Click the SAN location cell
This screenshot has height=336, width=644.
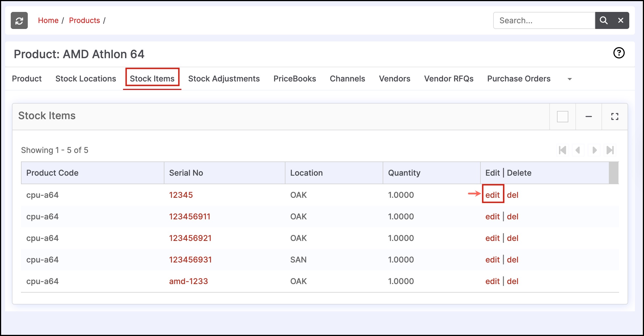coord(298,260)
